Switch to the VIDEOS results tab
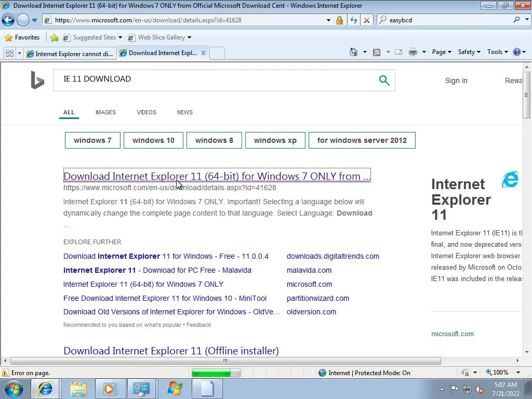Viewport: 532px width, 399px height. pyautogui.click(x=146, y=112)
